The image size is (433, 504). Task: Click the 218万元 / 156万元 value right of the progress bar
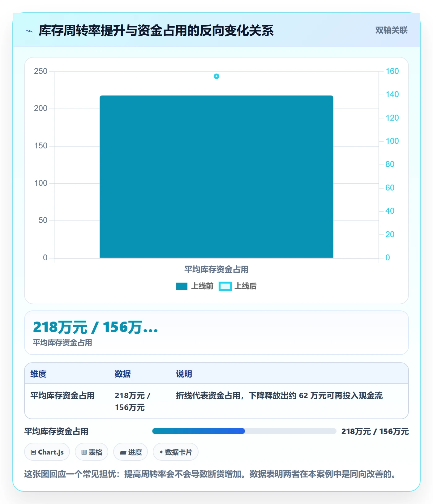point(375,431)
